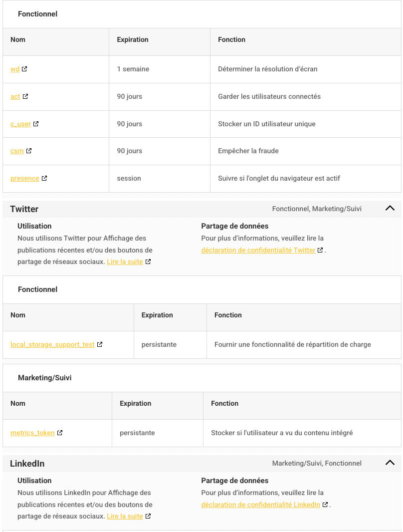
Task: Click external link icon next to c_user
Action: point(36,124)
